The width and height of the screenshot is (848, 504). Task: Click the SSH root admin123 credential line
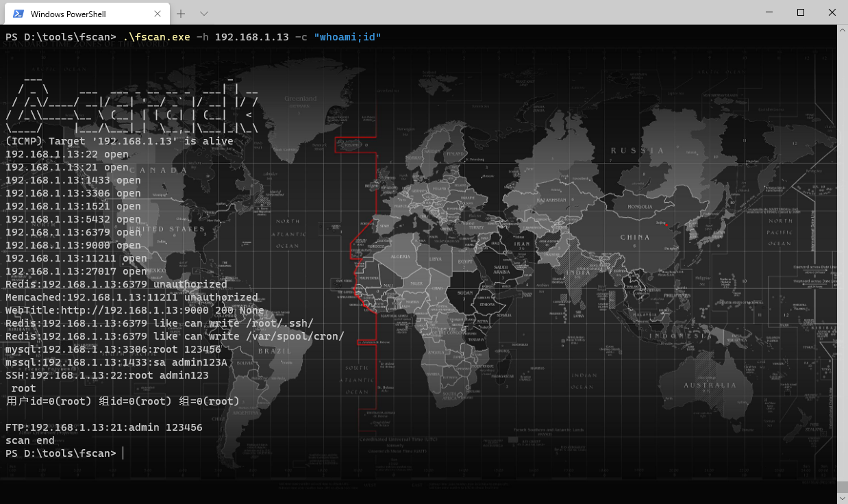(107, 375)
